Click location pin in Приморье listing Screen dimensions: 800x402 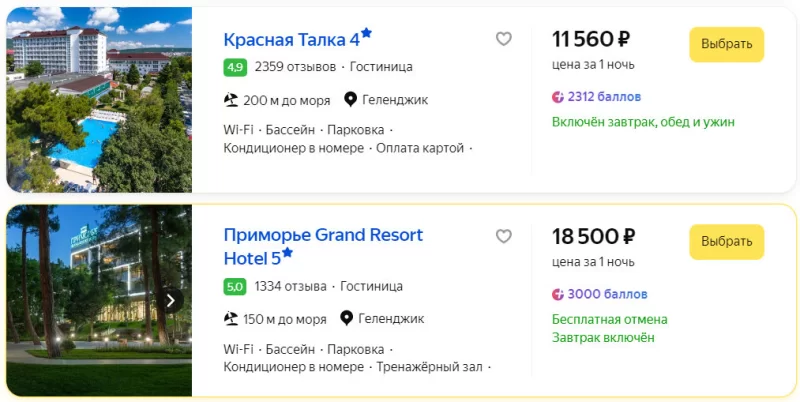click(x=347, y=319)
